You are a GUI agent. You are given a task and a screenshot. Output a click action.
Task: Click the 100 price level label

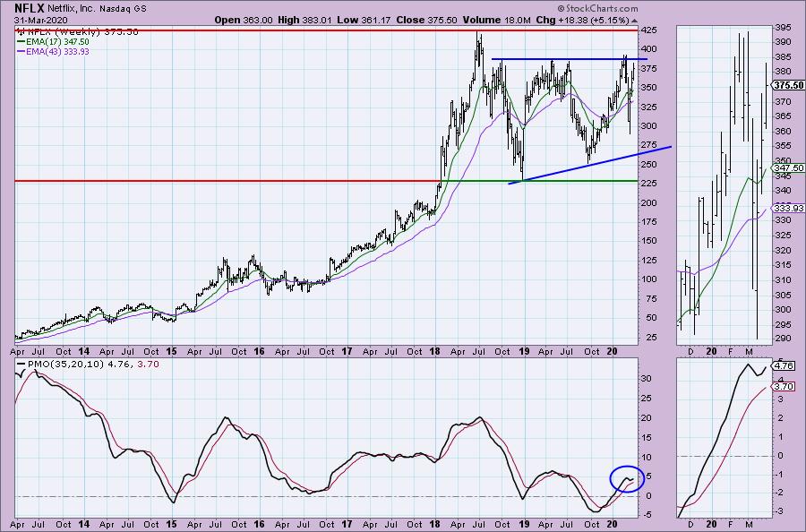point(648,279)
